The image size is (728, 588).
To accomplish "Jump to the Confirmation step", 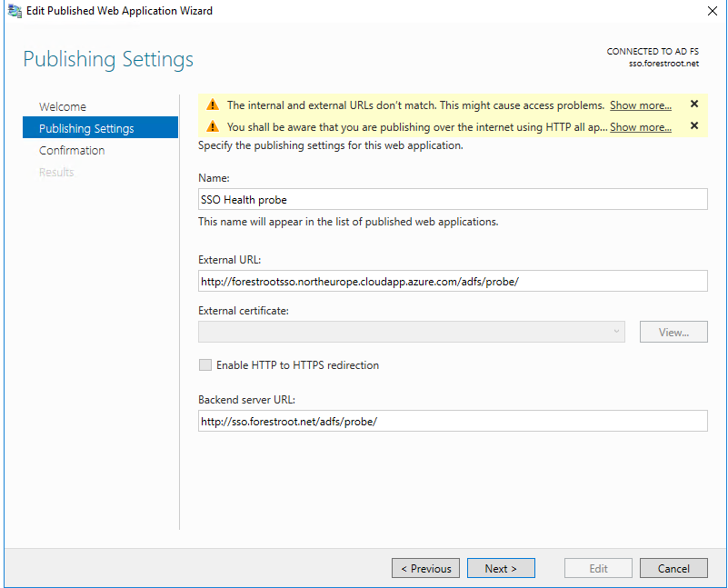I will click(x=72, y=150).
